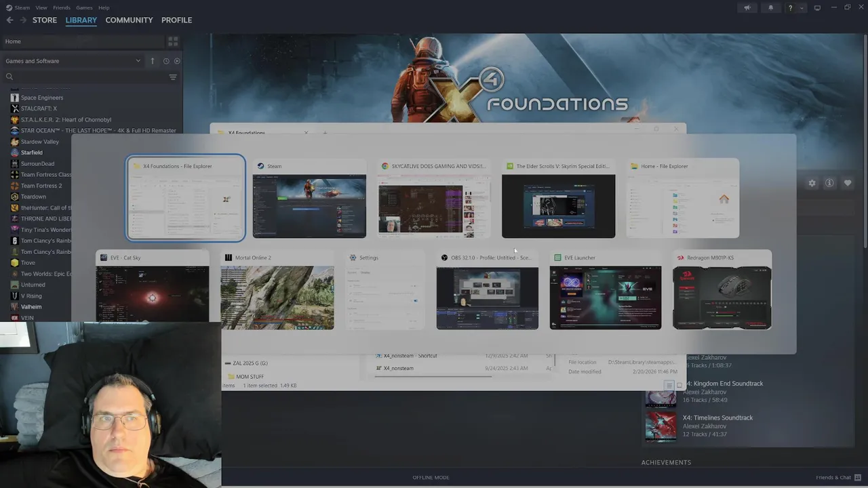Switch to the Redragon M901P-KS window
868x488 pixels.
pyautogui.click(x=722, y=290)
